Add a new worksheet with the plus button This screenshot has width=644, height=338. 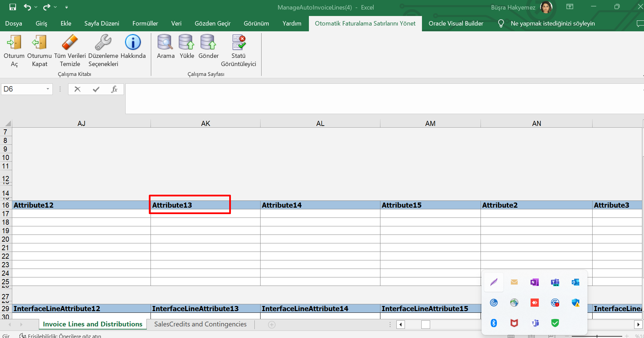[x=271, y=325]
